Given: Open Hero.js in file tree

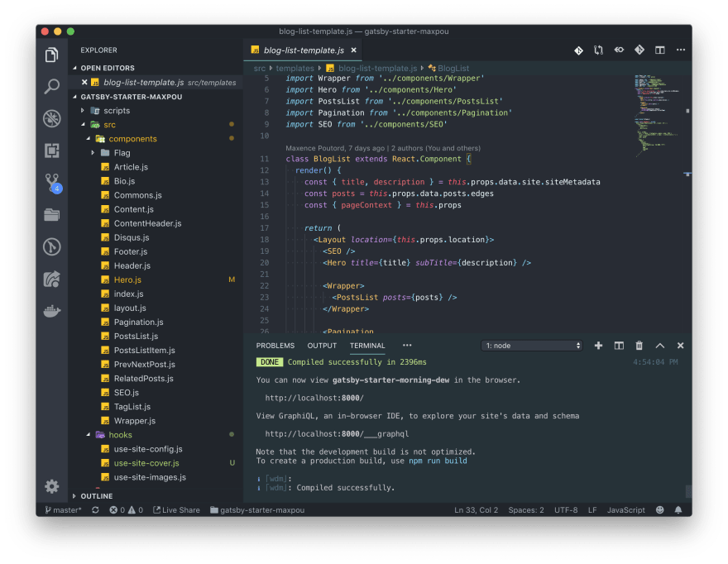Looking at the screenshot, I should [156, 280].
